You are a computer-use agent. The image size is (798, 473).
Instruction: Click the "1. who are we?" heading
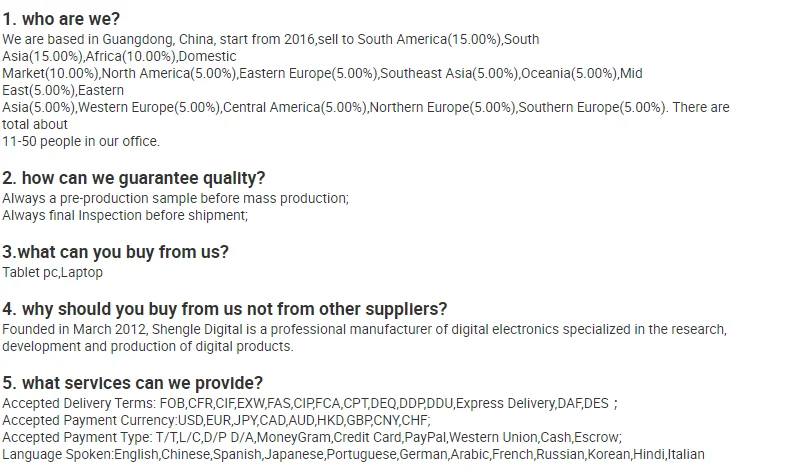[x=61, y=18]
